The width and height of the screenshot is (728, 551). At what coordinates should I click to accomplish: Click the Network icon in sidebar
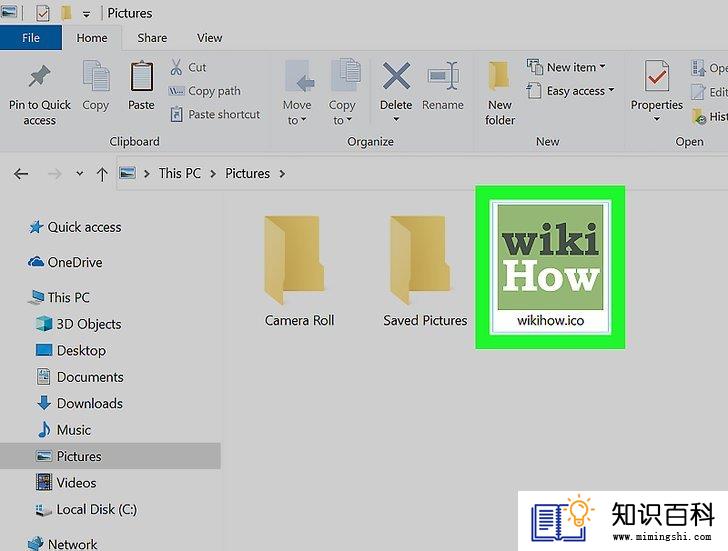(x=36, y=543)
